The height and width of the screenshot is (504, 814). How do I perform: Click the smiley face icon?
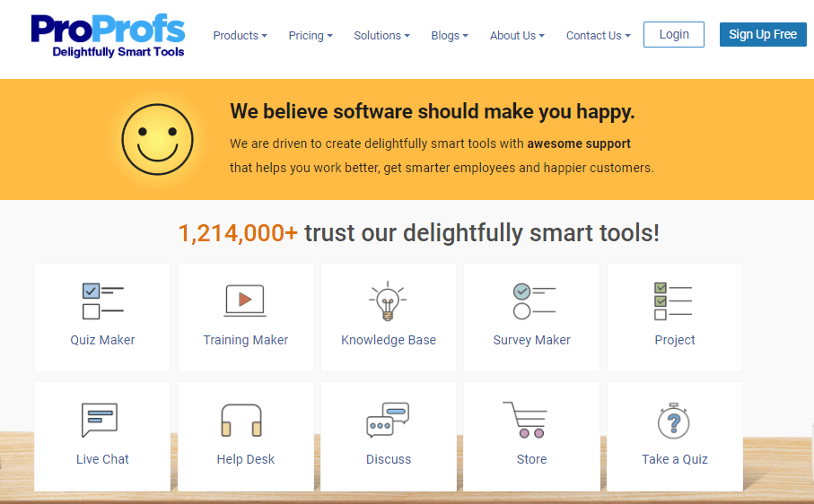(157, 140)
